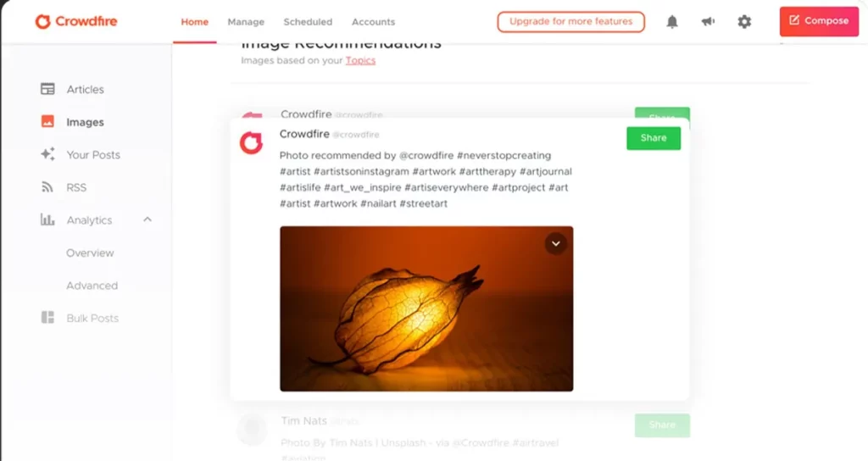The height and width of the screenshot is (461, 868).
Task: Switch to the Scheduled tab
Action: point(308,22)
